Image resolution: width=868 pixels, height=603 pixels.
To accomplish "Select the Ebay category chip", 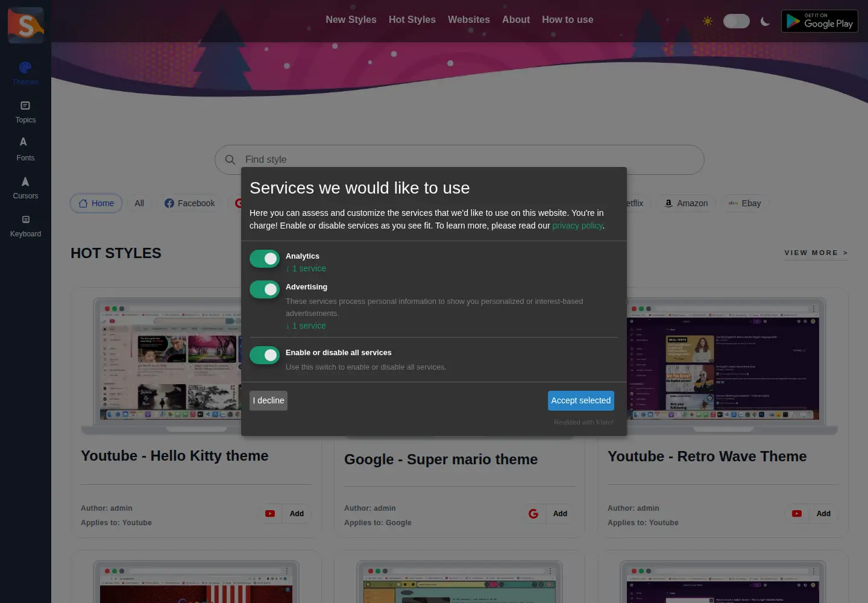I will pyautogui.click(x=744, y=203).
